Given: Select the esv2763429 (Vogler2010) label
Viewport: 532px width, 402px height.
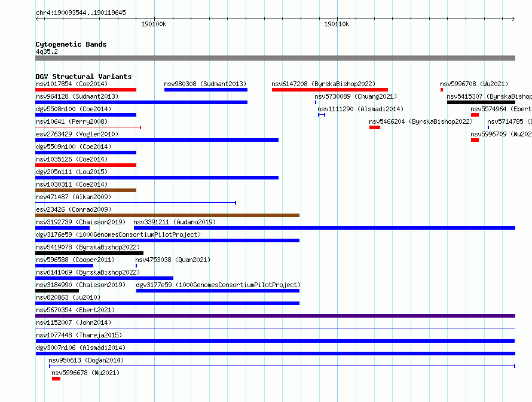Looking at the screenshot, I should coord(77,134).
